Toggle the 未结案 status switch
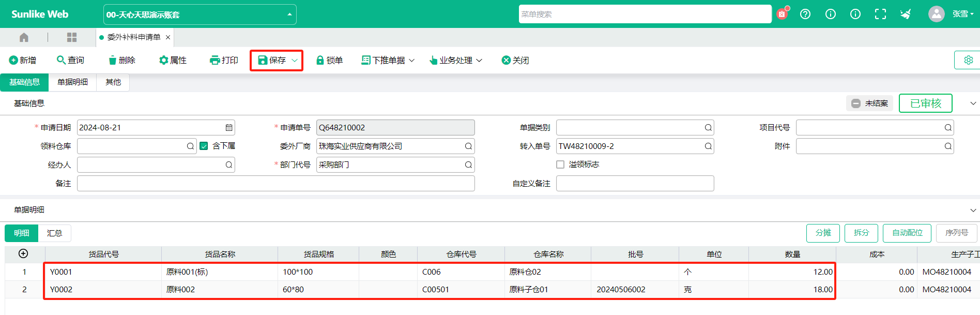This screenshot has height=315, width=980. click(x=870, y=103)
